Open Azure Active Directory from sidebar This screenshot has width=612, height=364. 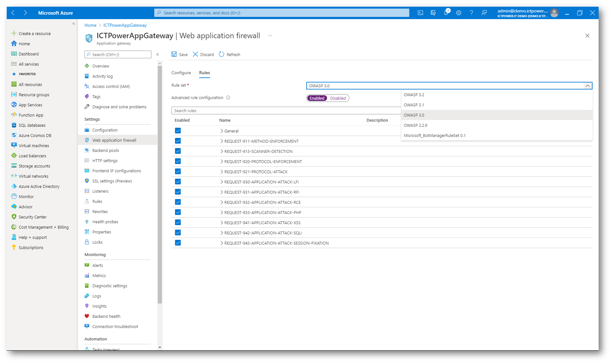click(39, 186)
